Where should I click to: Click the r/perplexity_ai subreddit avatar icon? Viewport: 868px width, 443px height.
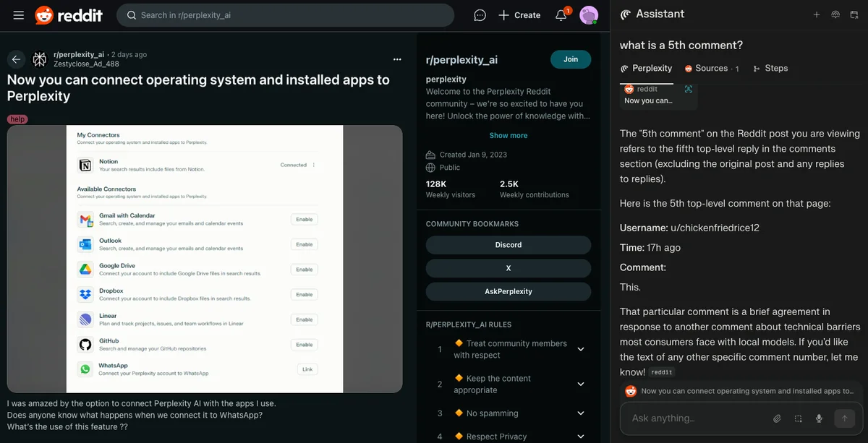(x=40, y=59)
